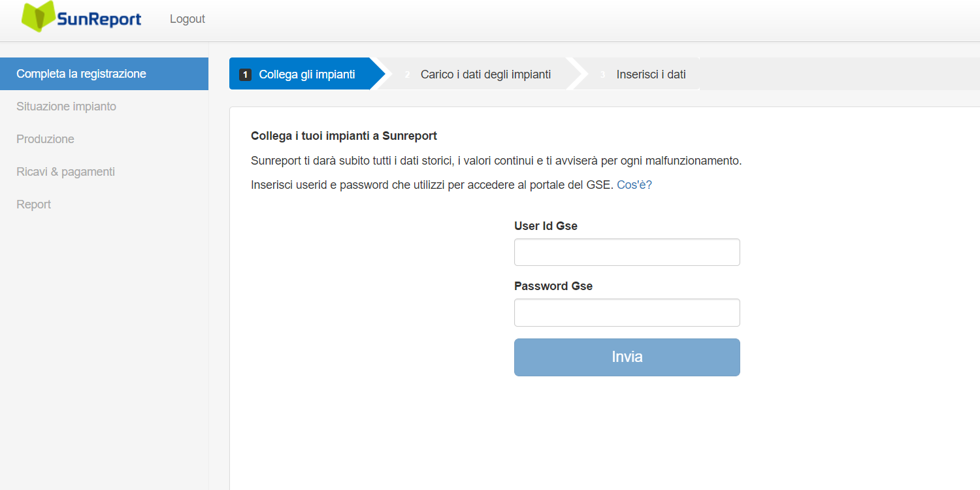This screenshot has height=490, width=980.
Task: Click text about dati storici e malfunzionamento
Action: 497,161
